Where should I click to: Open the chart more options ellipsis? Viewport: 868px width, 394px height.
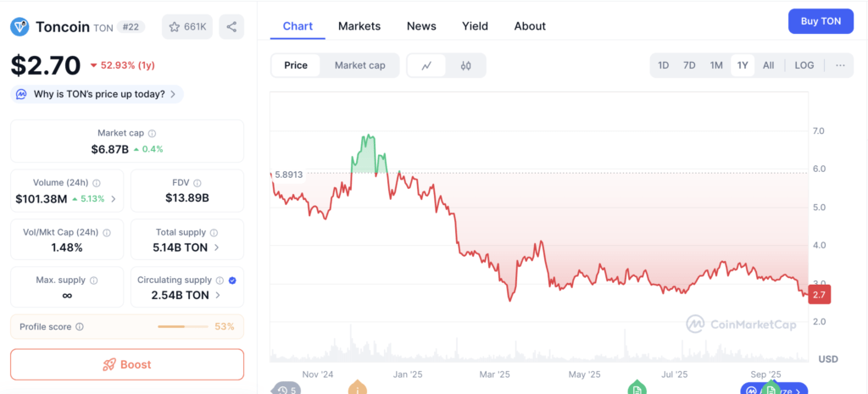click(840, 65)
